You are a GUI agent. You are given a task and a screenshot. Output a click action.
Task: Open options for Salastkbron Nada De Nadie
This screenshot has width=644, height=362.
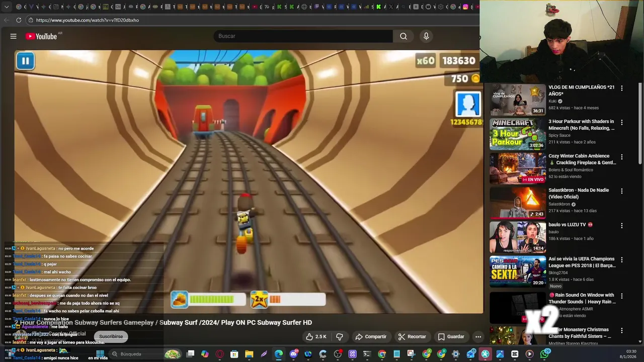pyautogui.click(x=621, y=191)
